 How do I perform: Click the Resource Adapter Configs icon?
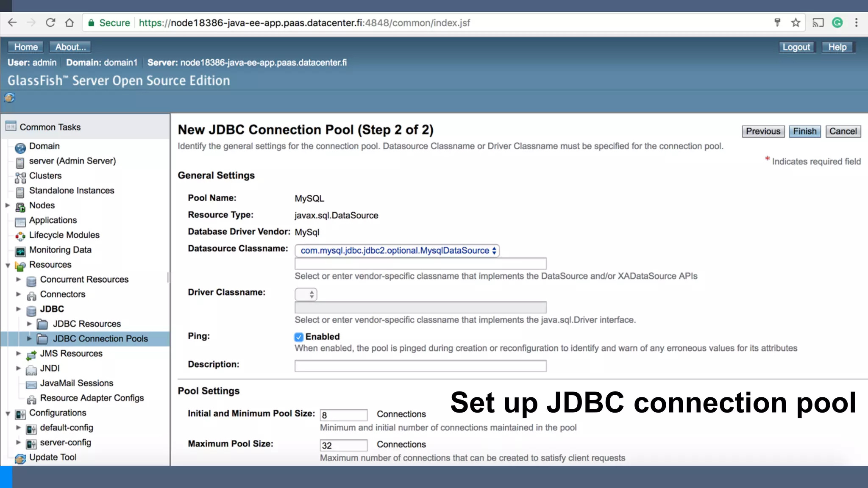pyautogui.click(x=31, y=399)
